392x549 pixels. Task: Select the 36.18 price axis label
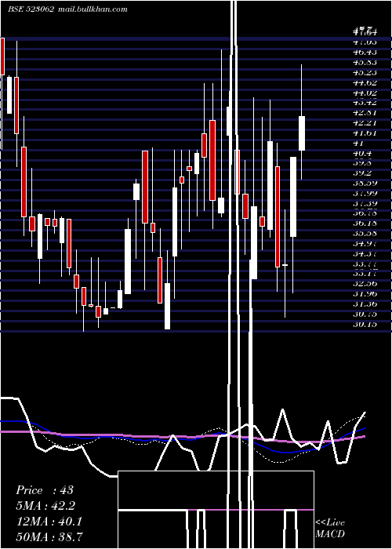[365, 224]
